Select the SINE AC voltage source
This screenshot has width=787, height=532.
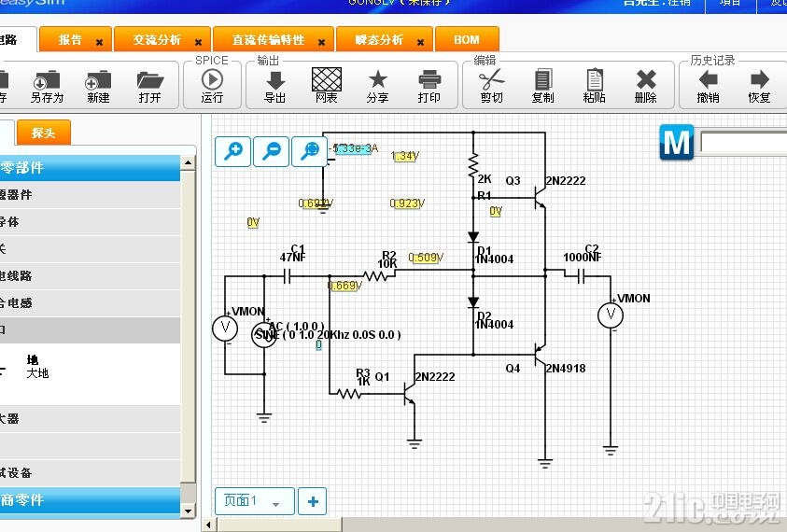[264, 335]
